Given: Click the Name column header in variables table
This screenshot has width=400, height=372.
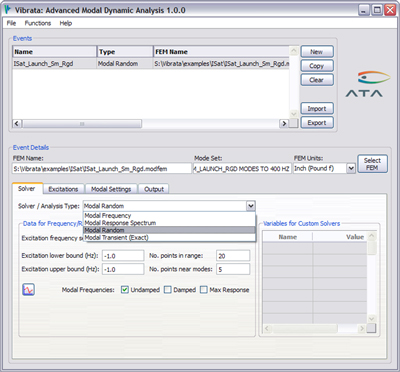Looking at the screenshot, I should [288, 237].
